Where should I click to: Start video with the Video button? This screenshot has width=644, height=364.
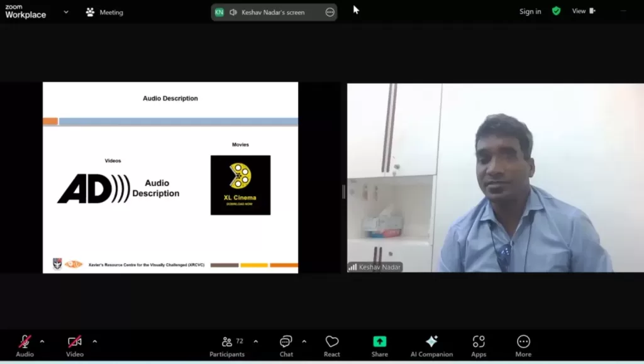(75, 346)
